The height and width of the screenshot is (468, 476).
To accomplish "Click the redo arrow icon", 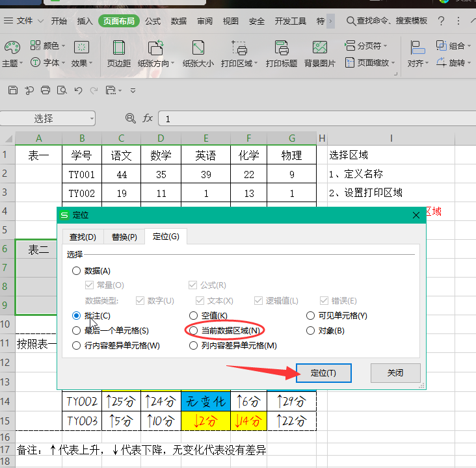I will 94,90.
